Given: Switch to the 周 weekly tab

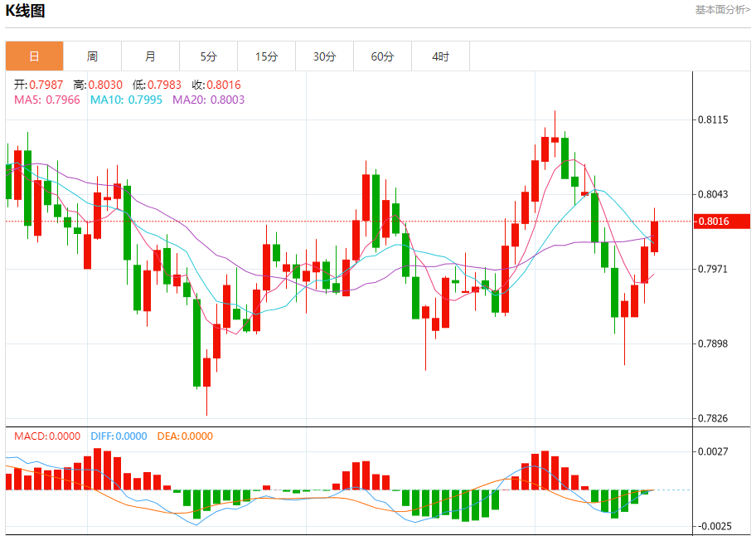Looking at the screenshot, I should pyautogui.click(x=92, y=56).
